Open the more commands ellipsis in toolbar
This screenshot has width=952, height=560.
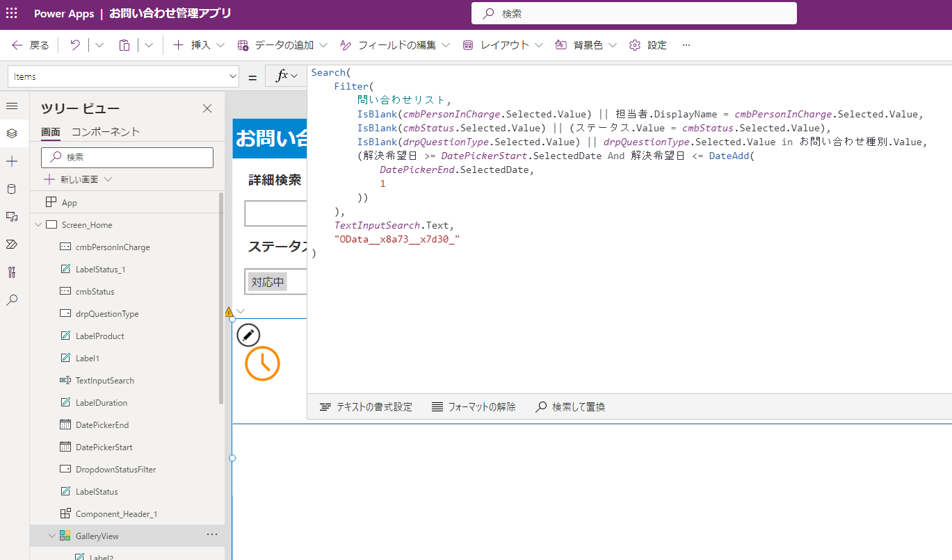pyautogui.click(x=686, y=45)
